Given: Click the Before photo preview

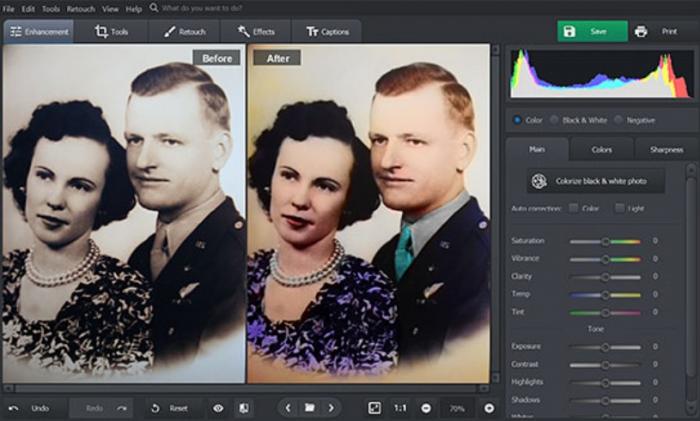Looking at the screenshot, I should click(x=124, y=213).
